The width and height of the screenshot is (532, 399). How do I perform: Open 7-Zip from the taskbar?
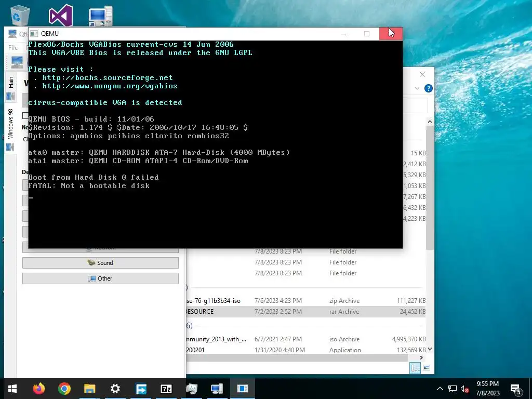166,389
